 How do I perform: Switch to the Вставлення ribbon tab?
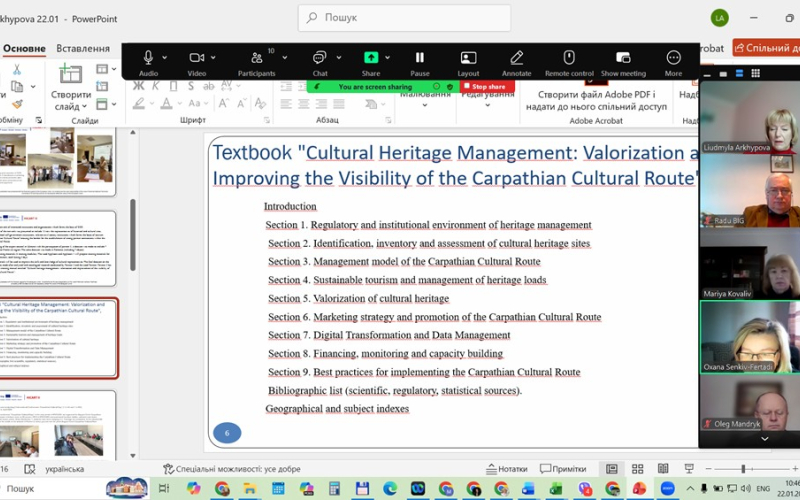pyautogui.click(x=82, y=48)
